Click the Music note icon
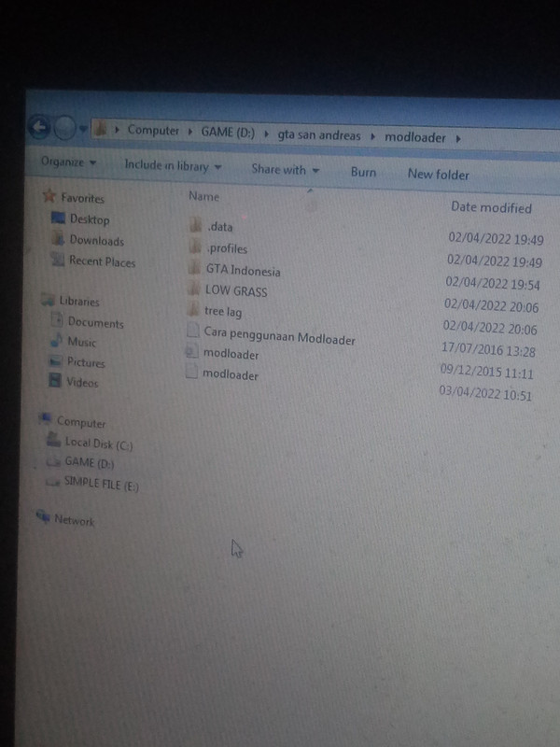 pyautogui.click(x=56, y=339)
